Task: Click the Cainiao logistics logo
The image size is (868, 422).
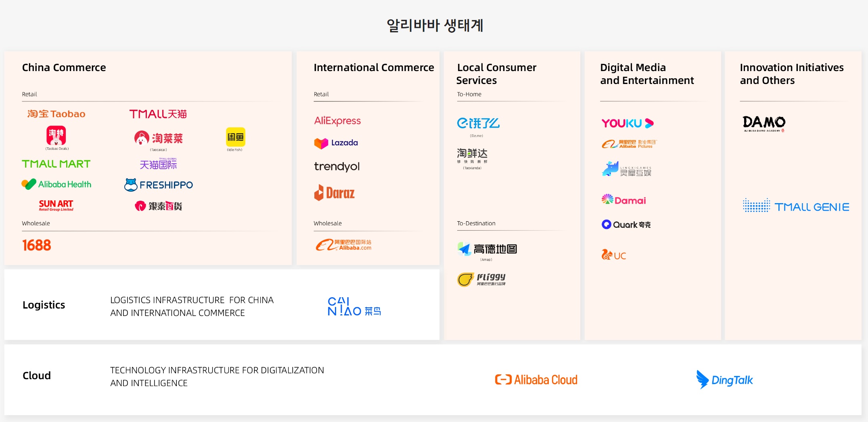Action: coord(354,307)
